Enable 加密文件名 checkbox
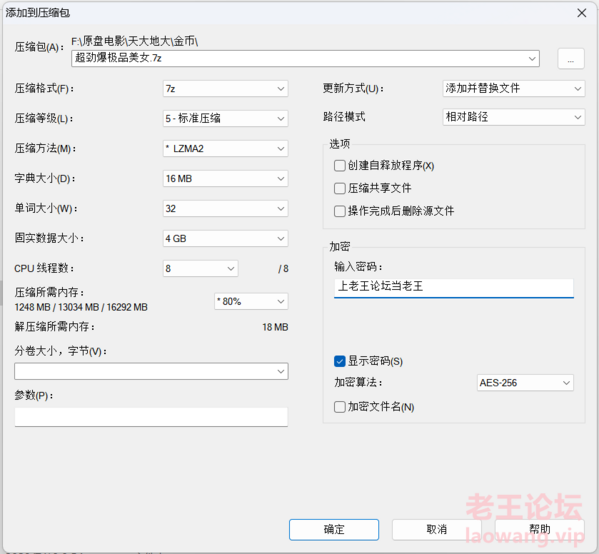 (339, 407)
